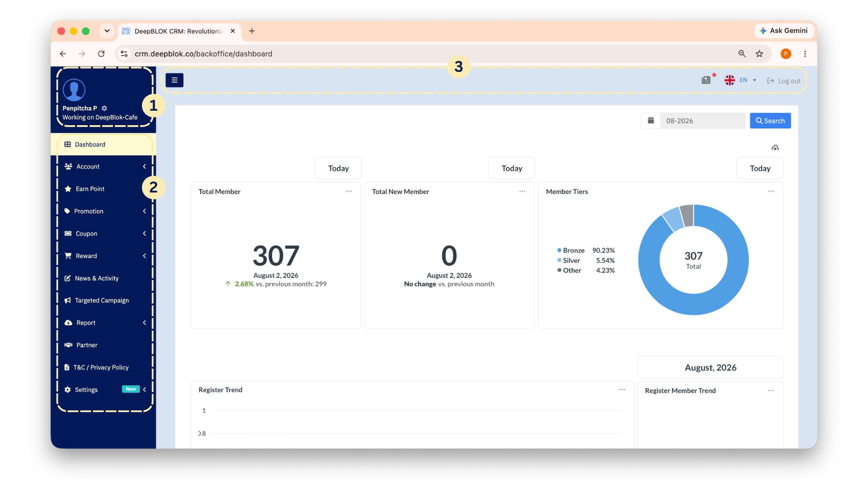The width and height of the screenshot is (868, 488).
Task: Open the Chrome three-dot menu
Action: point(805,54)
